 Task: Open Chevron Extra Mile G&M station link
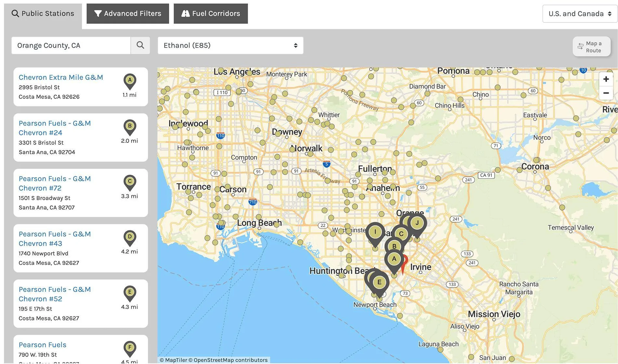tap(61, 77)
